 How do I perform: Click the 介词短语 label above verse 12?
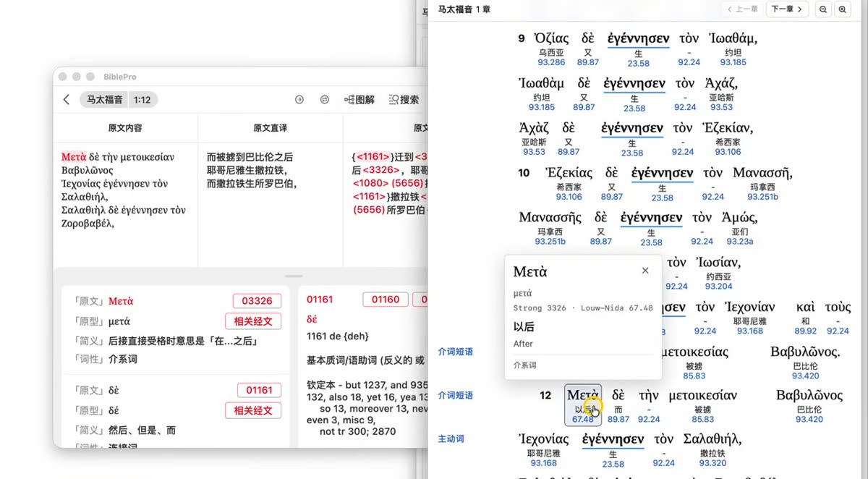pyautogui.click(x=455, y=351)
